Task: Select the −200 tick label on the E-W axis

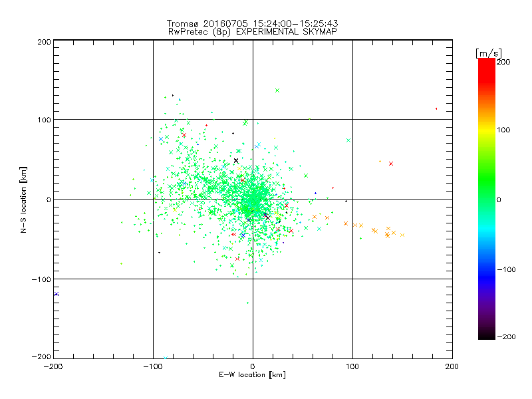Action: [53, 366]
